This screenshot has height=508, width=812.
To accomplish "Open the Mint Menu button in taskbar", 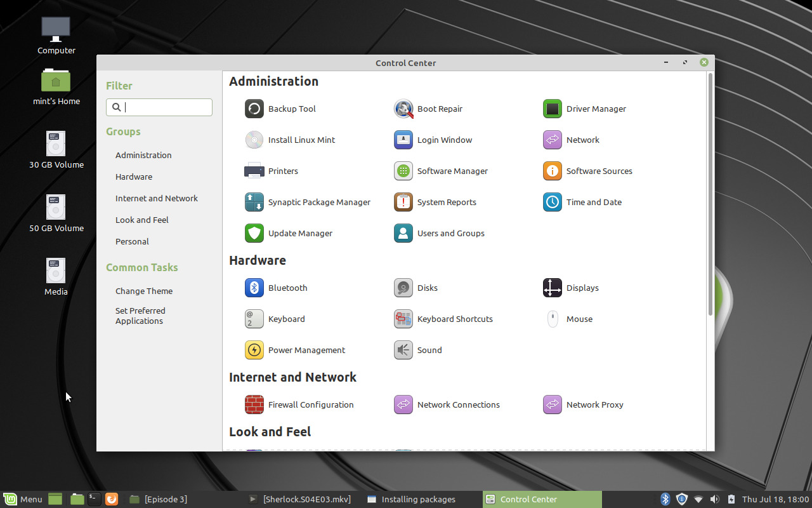I will pyautogui.click(x=23, y=499).
